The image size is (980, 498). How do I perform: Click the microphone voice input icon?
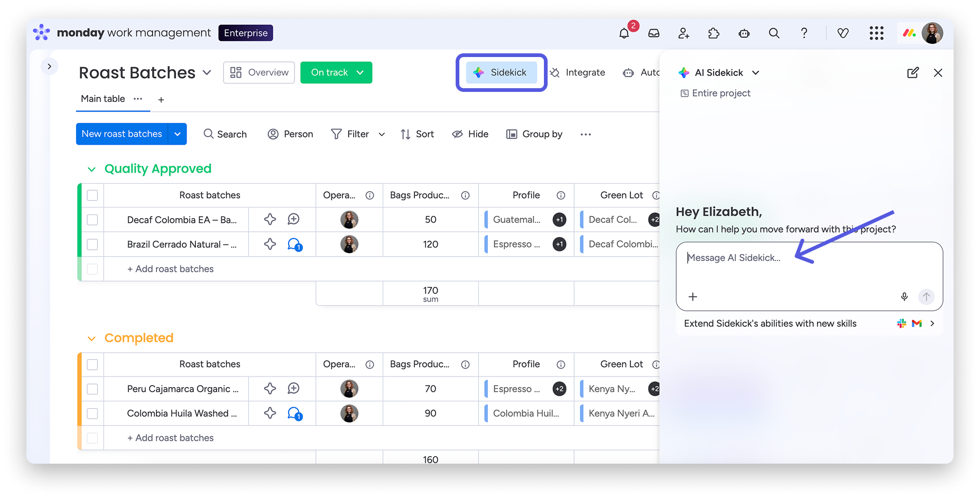(904, 297)
